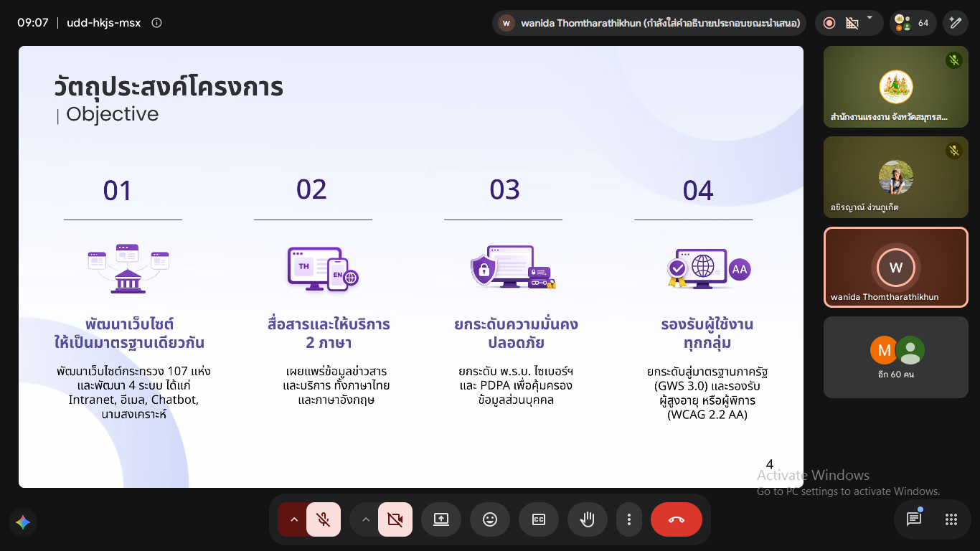Expand video settings arrow

366,519
